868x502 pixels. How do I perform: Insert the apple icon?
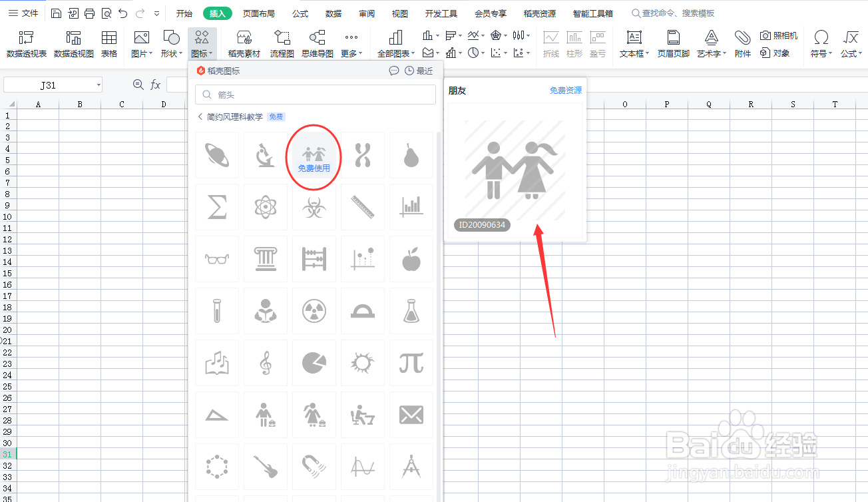(x=411, y=259)
